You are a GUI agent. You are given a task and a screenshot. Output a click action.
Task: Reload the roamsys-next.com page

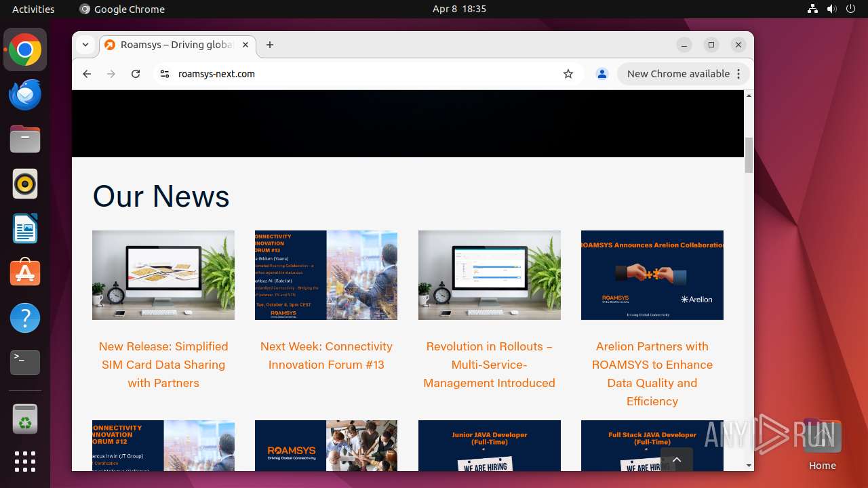pos(136,74)
